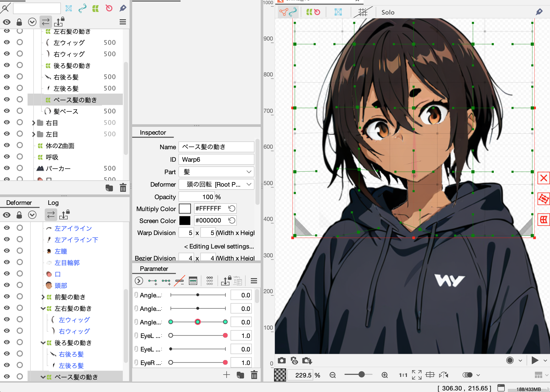Toggle the grid display on canvas
This screenshot has height=392, width=550.
pos(363,12)
